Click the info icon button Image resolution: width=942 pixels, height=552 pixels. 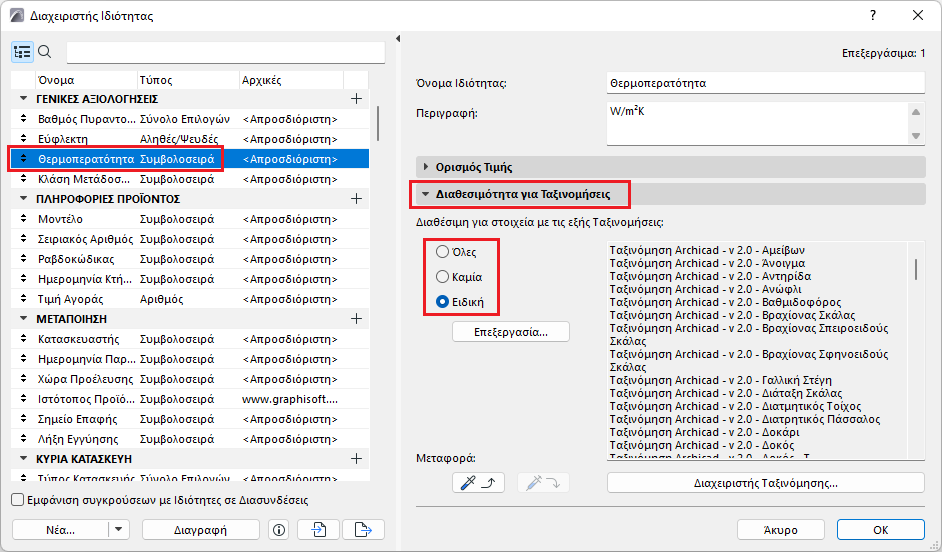click(279, 530)
